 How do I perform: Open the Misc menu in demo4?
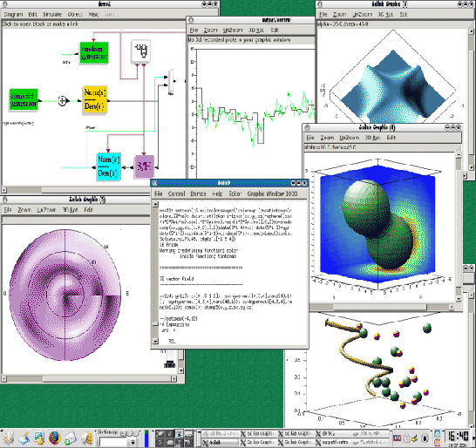pyautogui.click(x=93, y=14)
